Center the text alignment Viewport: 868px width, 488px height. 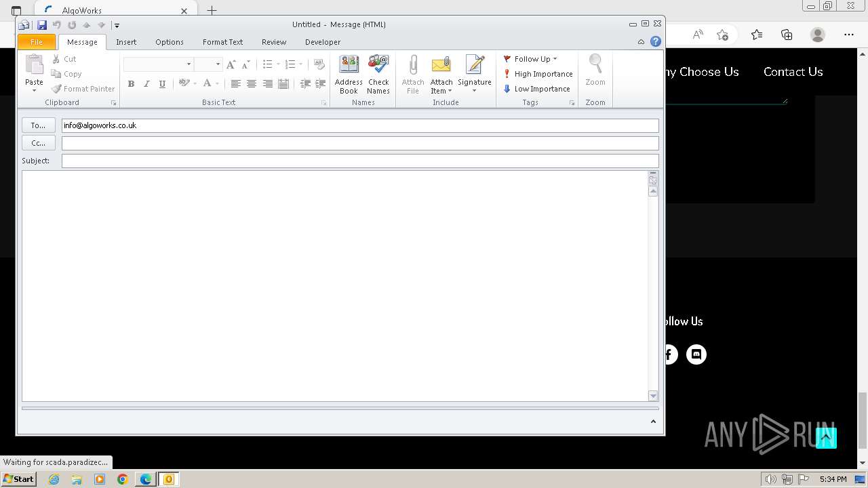point(252,84)
